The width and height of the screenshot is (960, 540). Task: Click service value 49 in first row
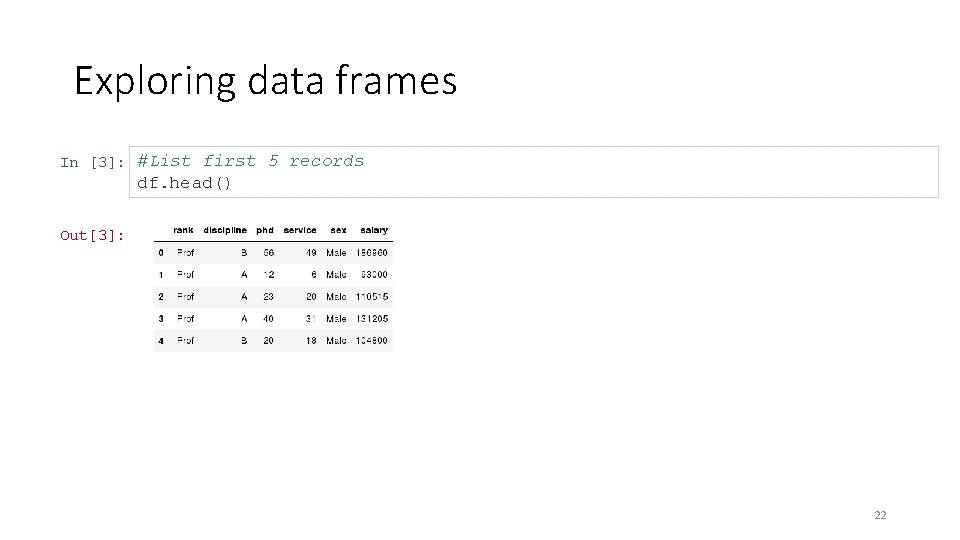[311, 253]
